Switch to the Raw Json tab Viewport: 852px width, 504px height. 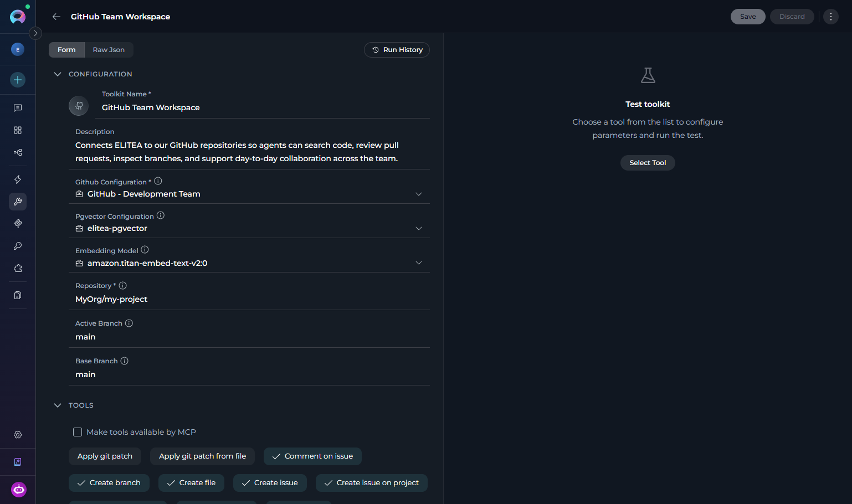point(109,50)
